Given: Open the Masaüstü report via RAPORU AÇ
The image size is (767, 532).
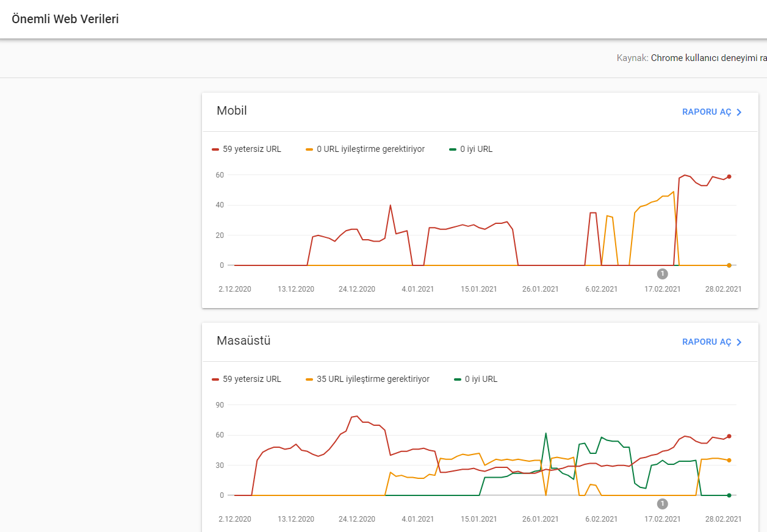Looking at the screenshot, I should pyautogui.click(x=712, y=342).
